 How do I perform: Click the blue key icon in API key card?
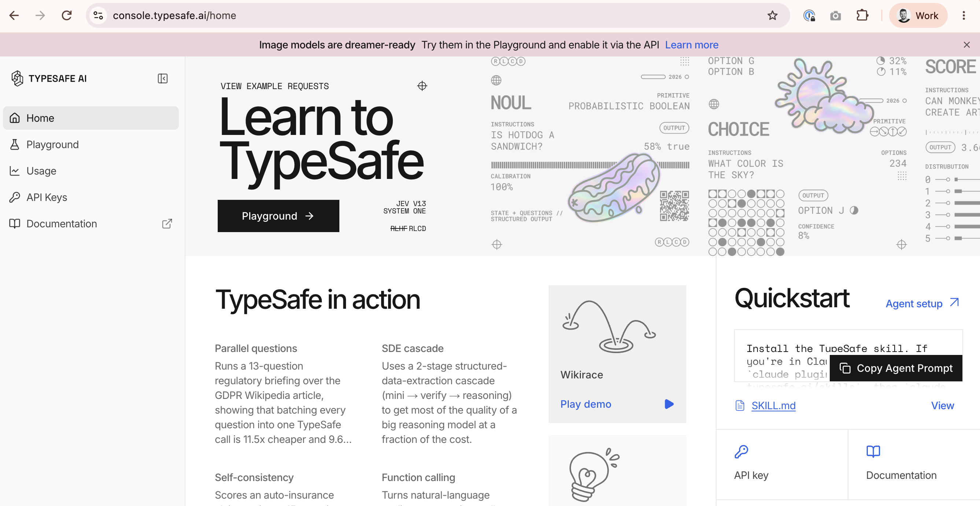741,452
